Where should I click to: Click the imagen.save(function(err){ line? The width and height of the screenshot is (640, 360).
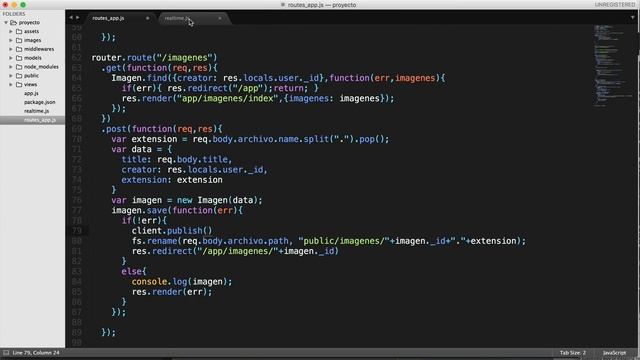pyautogui.click(x=177, y=210)
